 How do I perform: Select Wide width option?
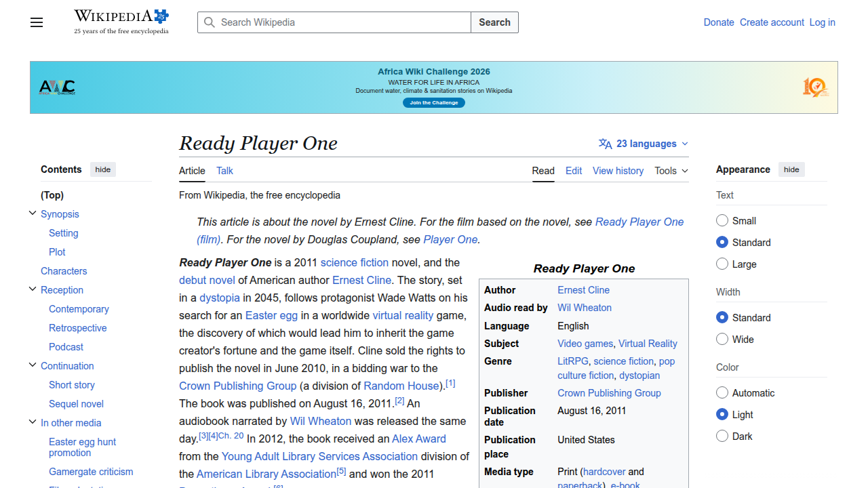coord(722,339)
